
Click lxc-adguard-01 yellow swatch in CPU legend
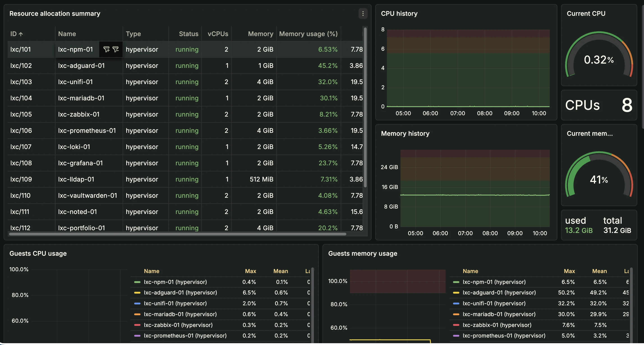pyautogui.click(x=137, y=293)
